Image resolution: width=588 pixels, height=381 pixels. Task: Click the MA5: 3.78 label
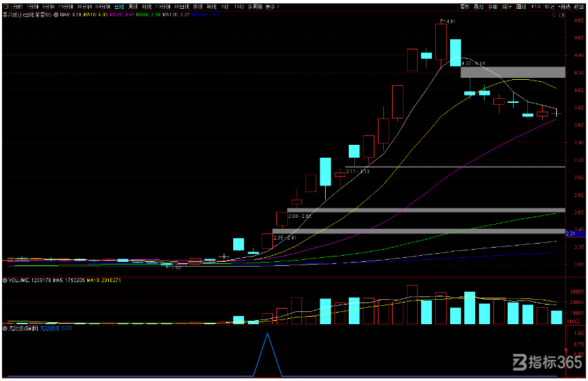tap(70, 15)
